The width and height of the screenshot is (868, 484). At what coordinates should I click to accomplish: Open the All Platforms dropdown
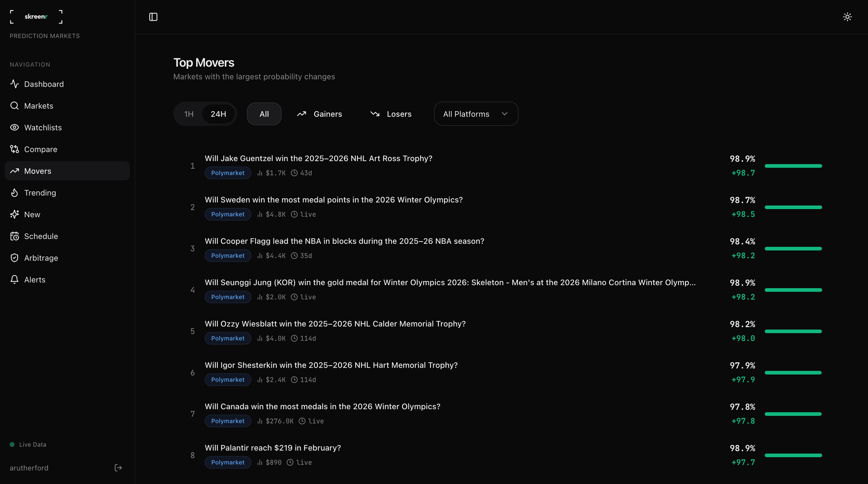point(476,114)
